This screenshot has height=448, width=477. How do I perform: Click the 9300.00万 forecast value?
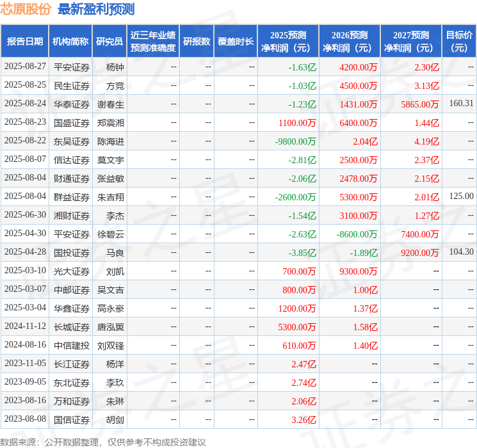coord(359,271)
